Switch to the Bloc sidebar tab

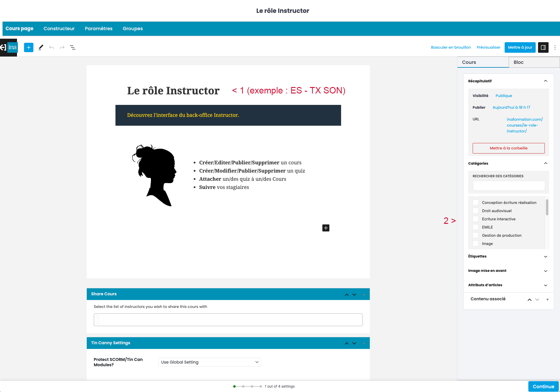tap(518, 62)
